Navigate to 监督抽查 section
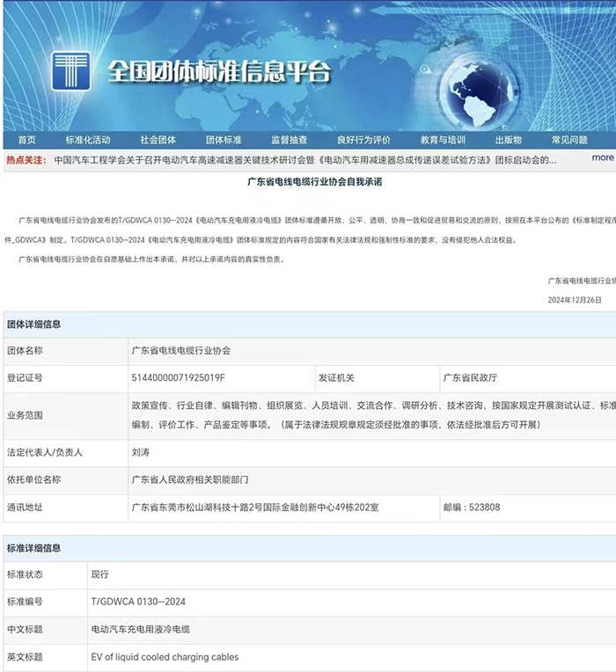This screenshot has height=672, width=616. pyautogui.click(x=289, y=140)
